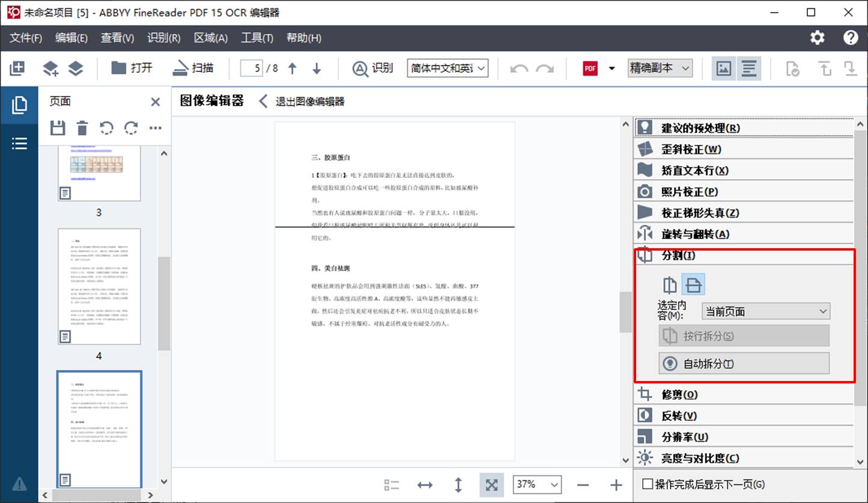Open the 当前页面 selection dropdown

point(765,311)
